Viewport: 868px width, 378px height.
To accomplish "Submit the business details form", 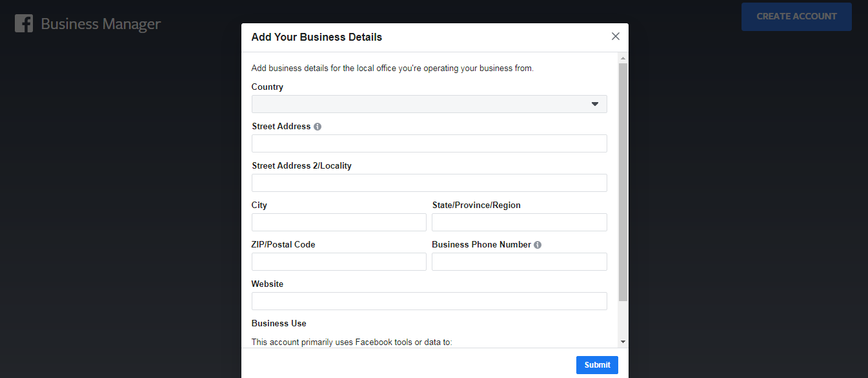I will point(597,365).
